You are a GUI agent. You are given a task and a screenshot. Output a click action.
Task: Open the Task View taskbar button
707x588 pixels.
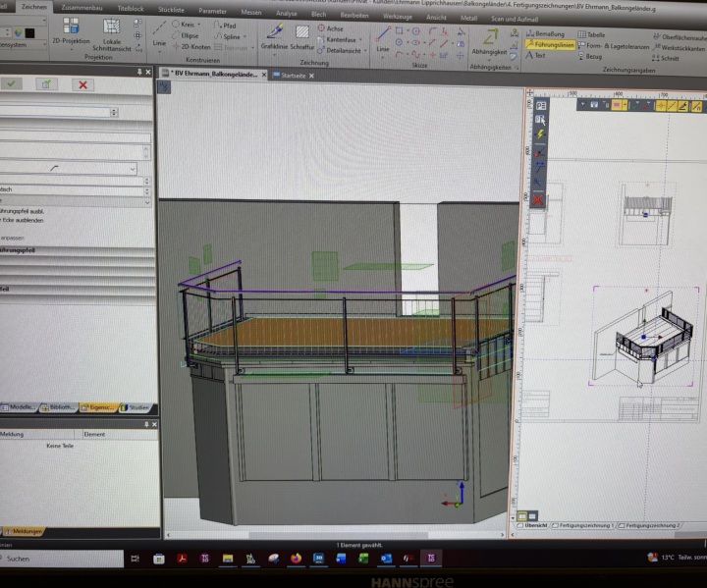(135, 559)
